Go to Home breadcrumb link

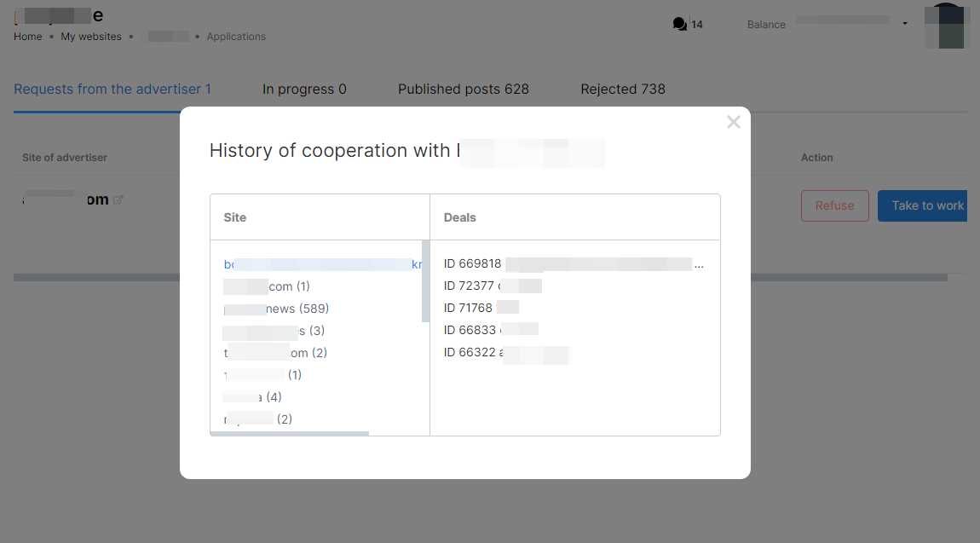[28, 37]
